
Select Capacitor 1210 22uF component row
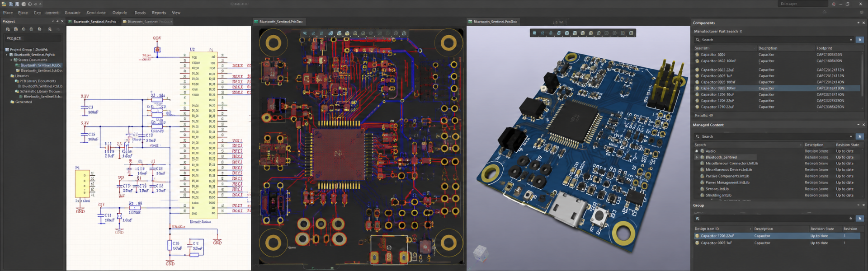point(777,107)
